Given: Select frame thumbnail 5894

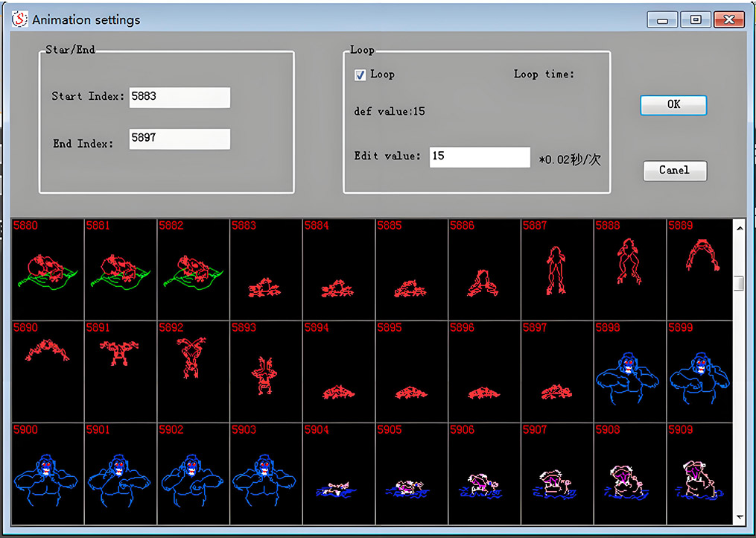Looking at the screenshot, I should tap(339, 371).
